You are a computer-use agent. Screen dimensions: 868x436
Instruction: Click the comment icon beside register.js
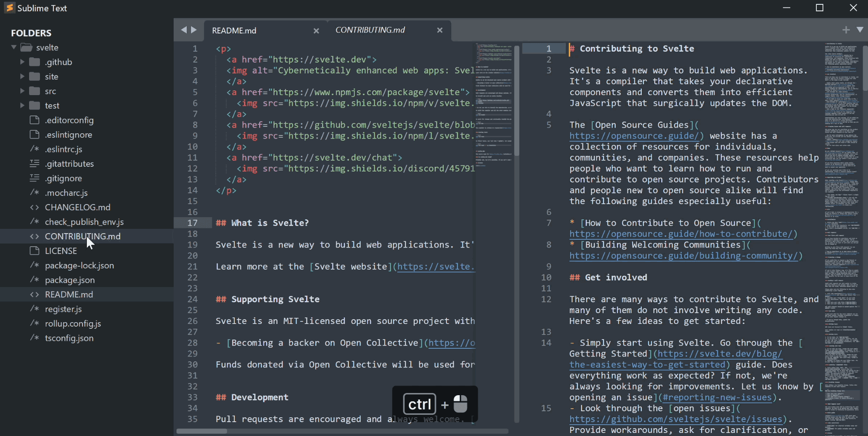point(35,309)
